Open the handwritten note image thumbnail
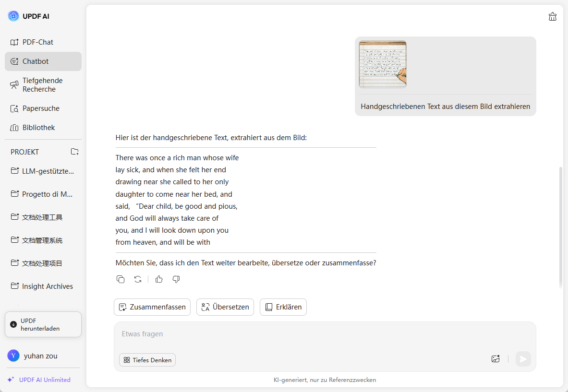Viewport: 568px width, 392px height. [383, 64]
